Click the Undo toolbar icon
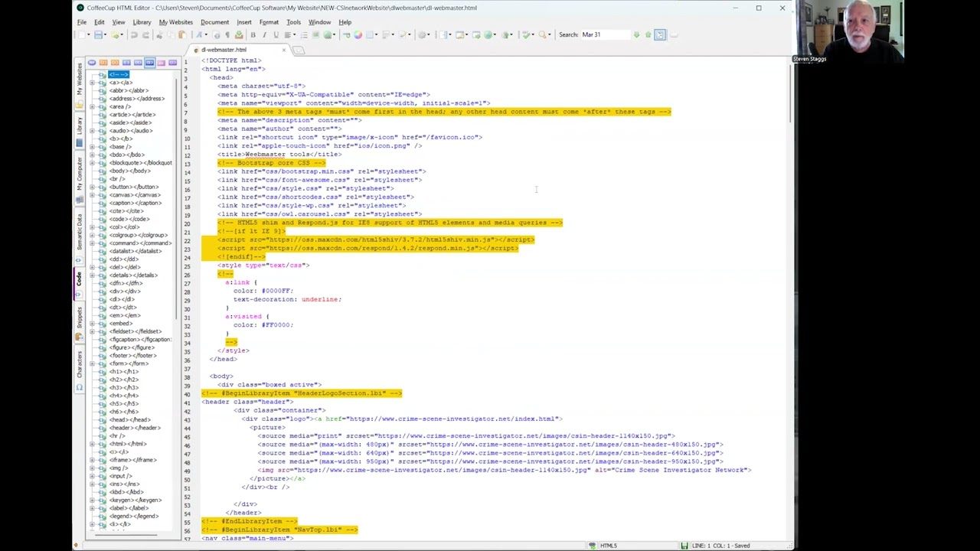This screenshot has width=980, height=551. (x=134, y=34)
